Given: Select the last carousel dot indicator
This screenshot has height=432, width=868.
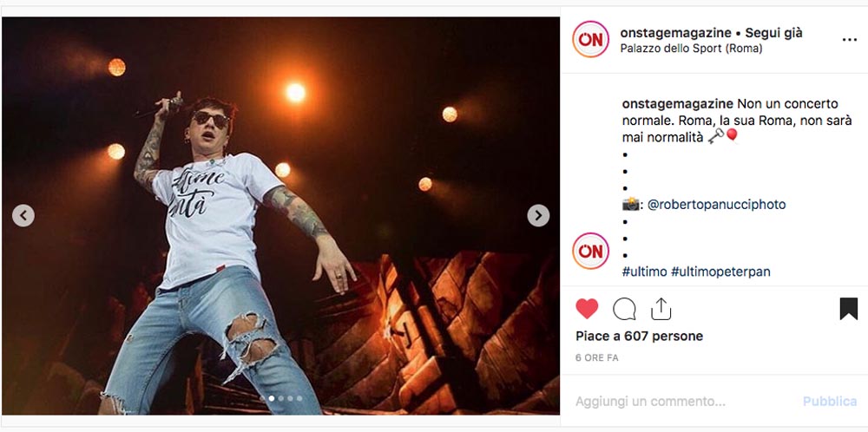Looking at the screenshot, I should [299, 398].
